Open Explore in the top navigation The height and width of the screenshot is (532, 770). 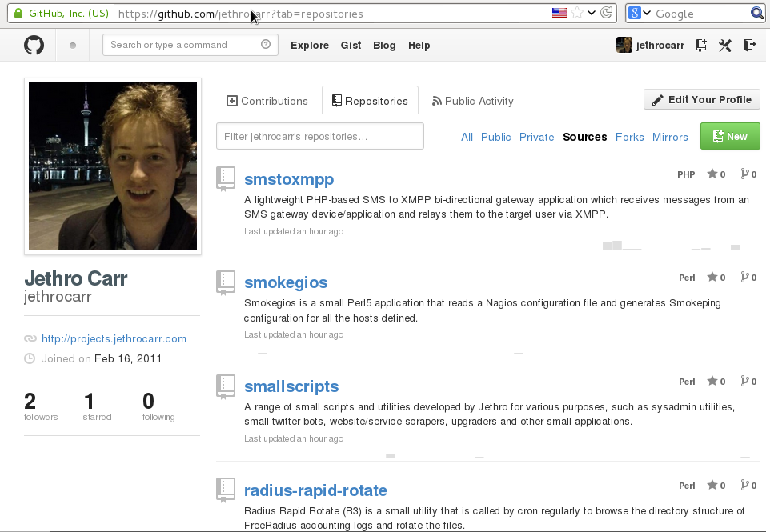(x=310, y=45)
